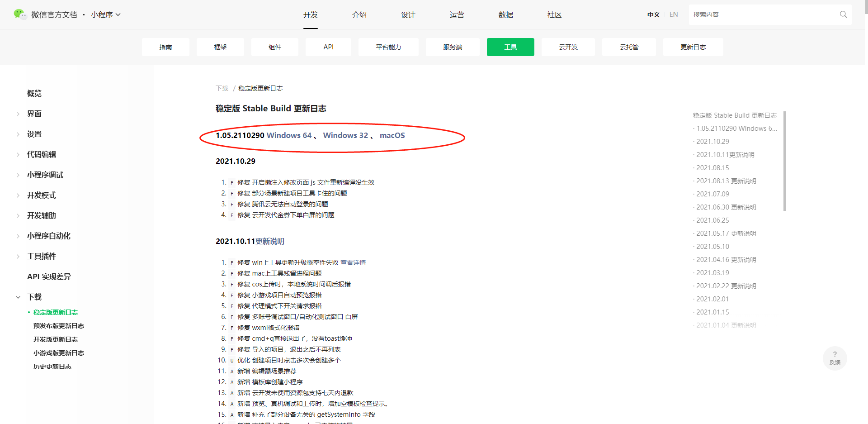This screenshot has height=424, width=868.
Task: Open API 实现差异 in the sidebar
Action: (x=49, y=276)
